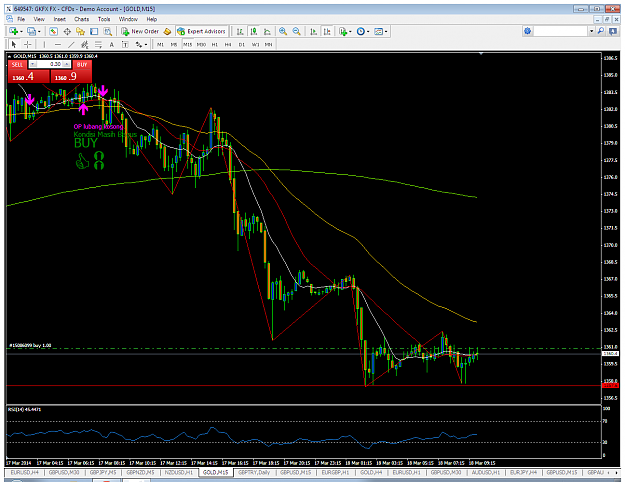625x482 pixels.
Task: Open the Templates icon
Action: pos(379,31)
